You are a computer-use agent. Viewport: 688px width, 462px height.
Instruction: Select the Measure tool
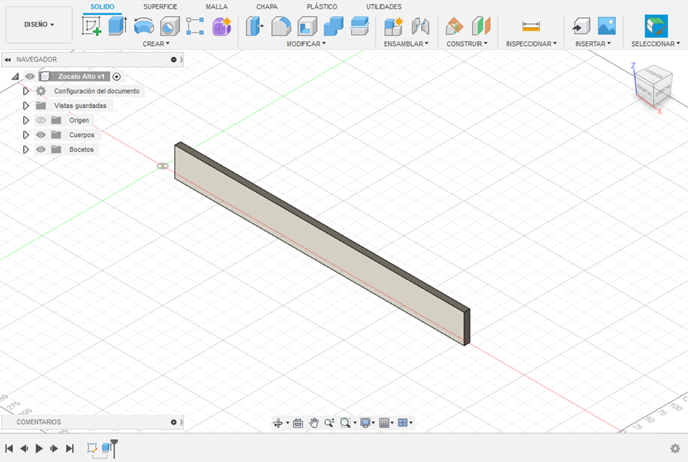tap(531, 26)
